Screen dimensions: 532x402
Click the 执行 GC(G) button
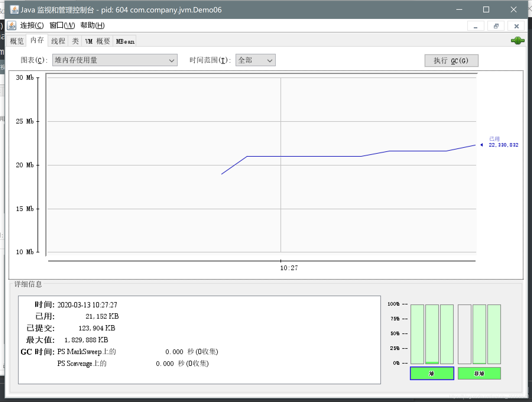tap(451, 61)
